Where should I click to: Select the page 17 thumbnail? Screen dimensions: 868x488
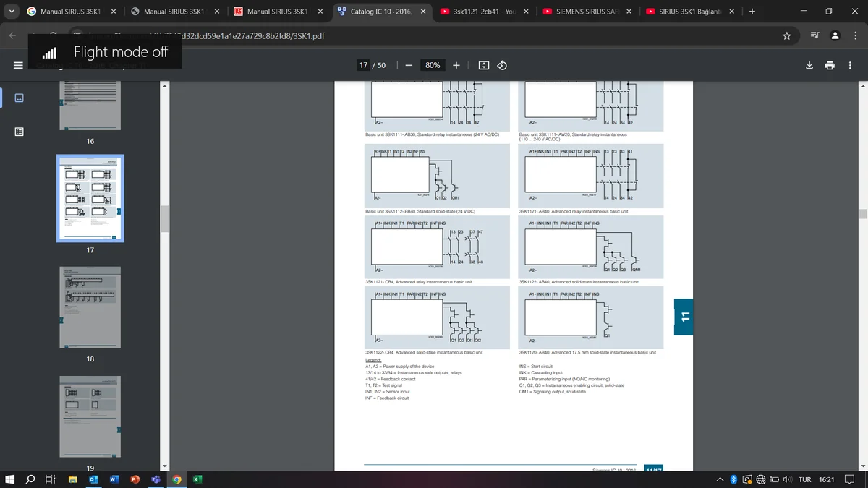coord(90,198)
